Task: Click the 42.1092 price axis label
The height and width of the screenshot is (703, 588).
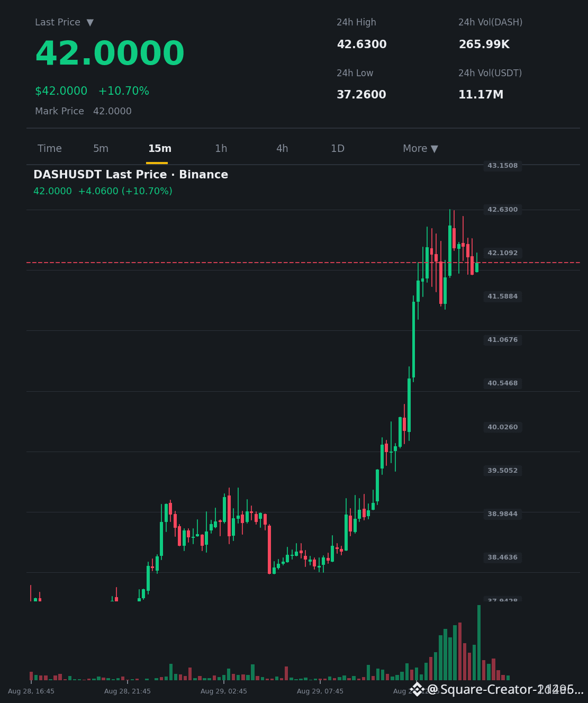Action: [503, 253]
